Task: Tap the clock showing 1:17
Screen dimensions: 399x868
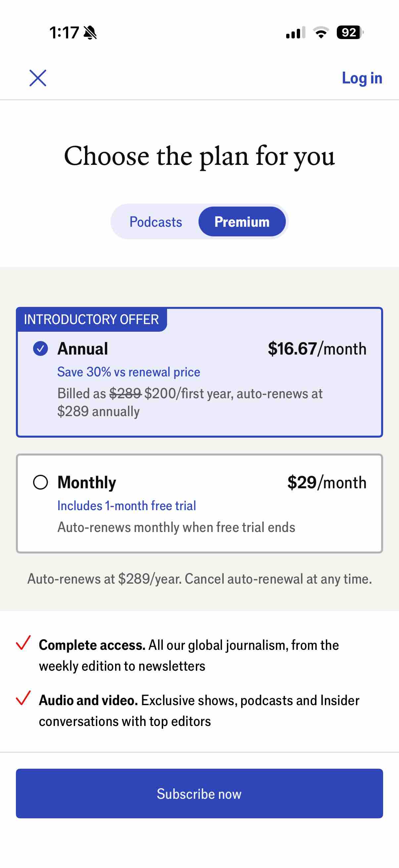Action: click(64, 33)
